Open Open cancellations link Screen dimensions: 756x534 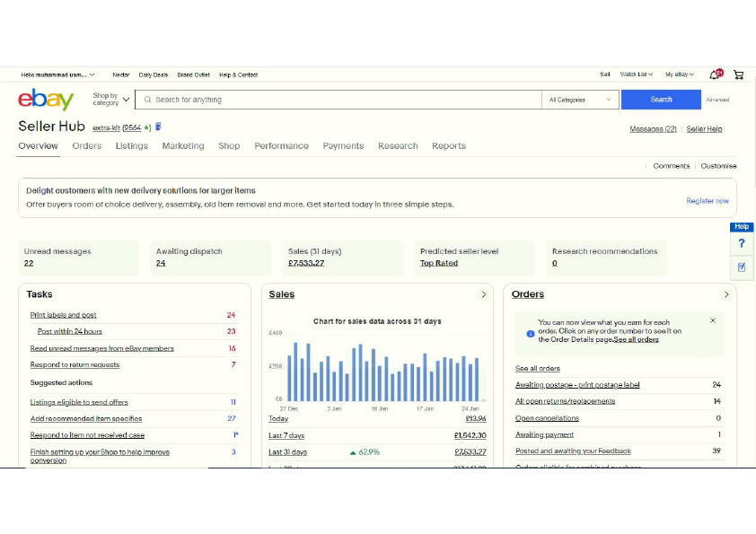(x=547, y=418)
